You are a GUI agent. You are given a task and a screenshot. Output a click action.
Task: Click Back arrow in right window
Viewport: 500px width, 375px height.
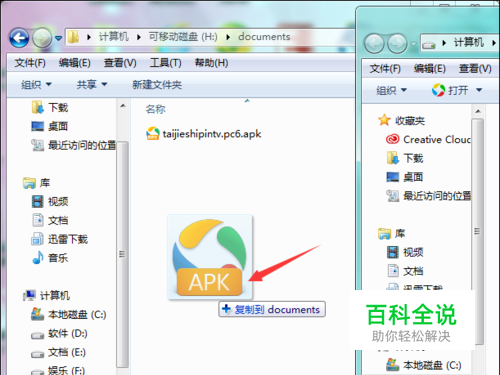(374, 44)
